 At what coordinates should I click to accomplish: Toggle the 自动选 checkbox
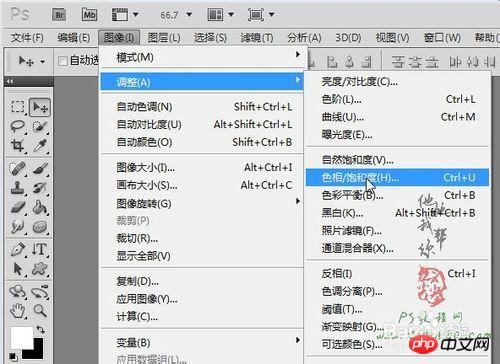[63, 61]
